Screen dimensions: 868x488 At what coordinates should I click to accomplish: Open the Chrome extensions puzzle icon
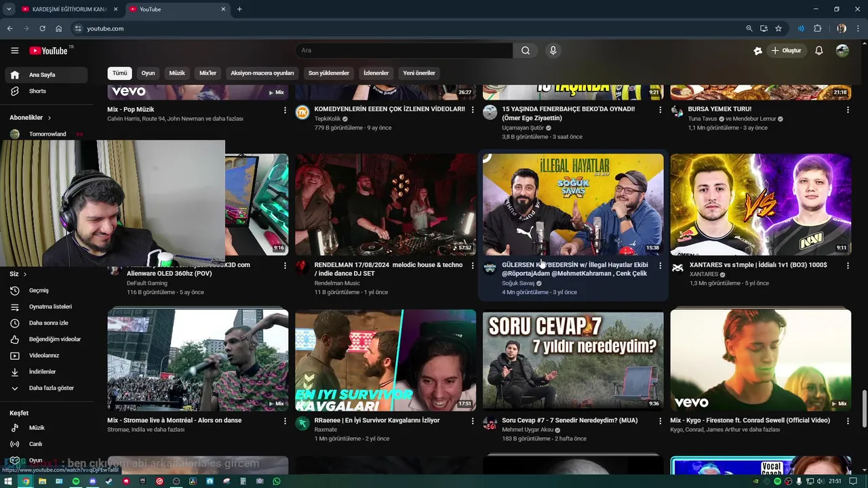pyautogui.click(x=818, y=28)
